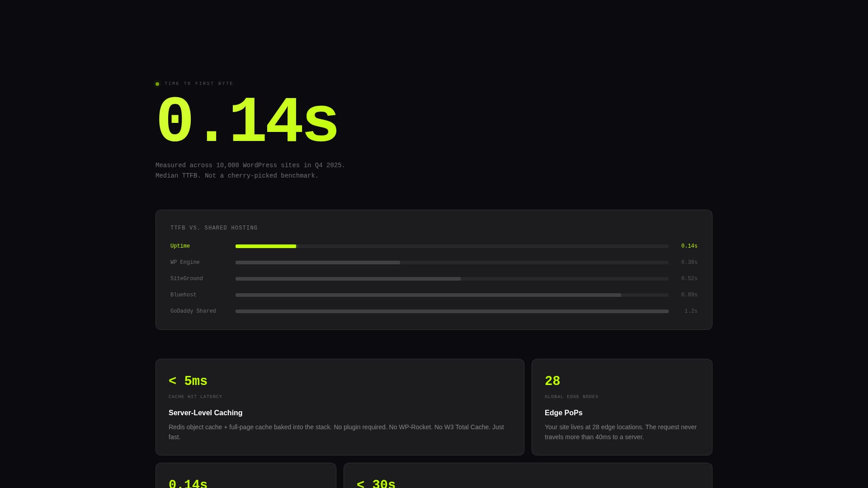Click the WP Engine comparison label

pyautogui.click(x=184, y=262)
